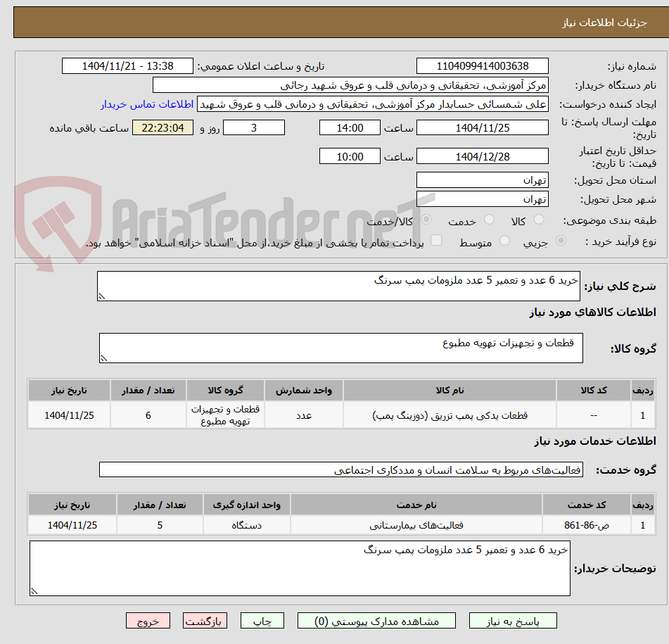
Task: Click the resize handle of توضیحات خریدار box
Action: tap(34, 591)
